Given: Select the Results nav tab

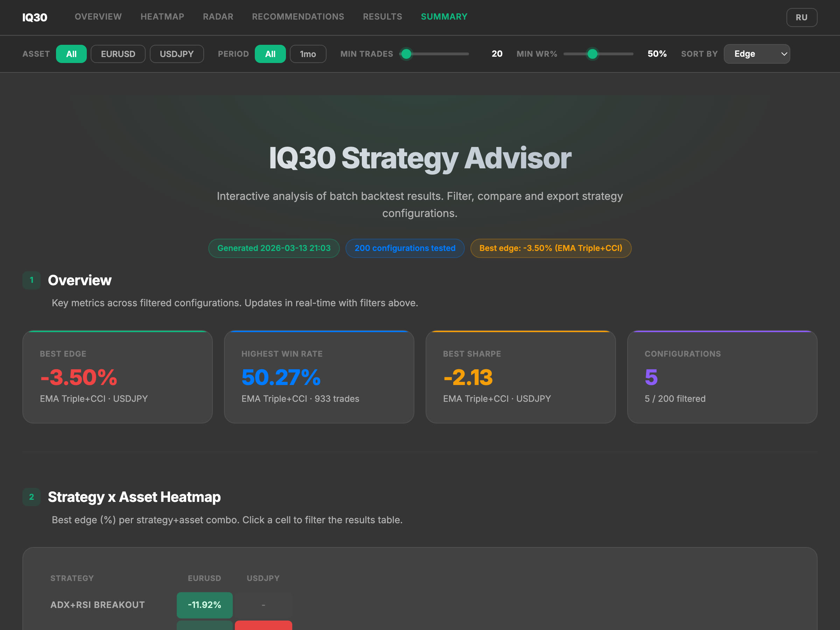Looking at the screenshot, I should [382, 17].
